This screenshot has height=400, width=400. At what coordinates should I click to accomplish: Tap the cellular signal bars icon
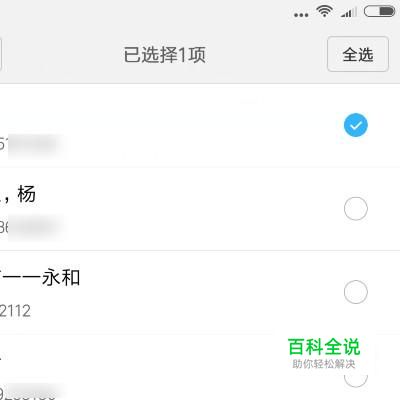point(348,12)
